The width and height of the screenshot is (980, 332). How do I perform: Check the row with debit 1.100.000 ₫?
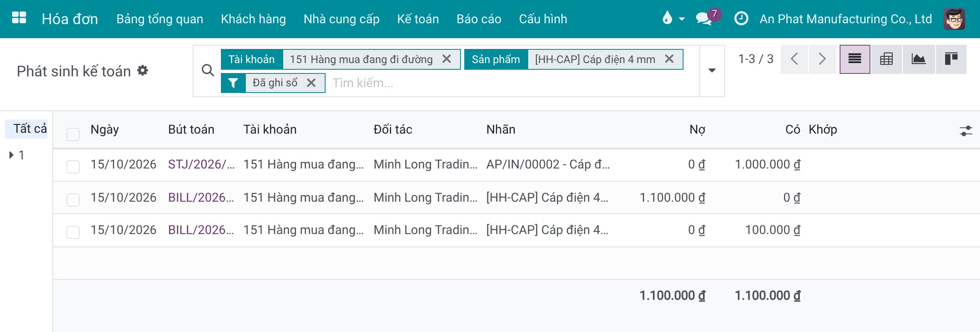tap(73, 200)
